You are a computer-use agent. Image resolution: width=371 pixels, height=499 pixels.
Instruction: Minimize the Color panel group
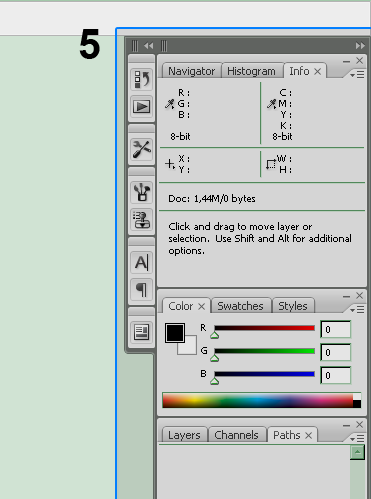(x=346, y=296)
